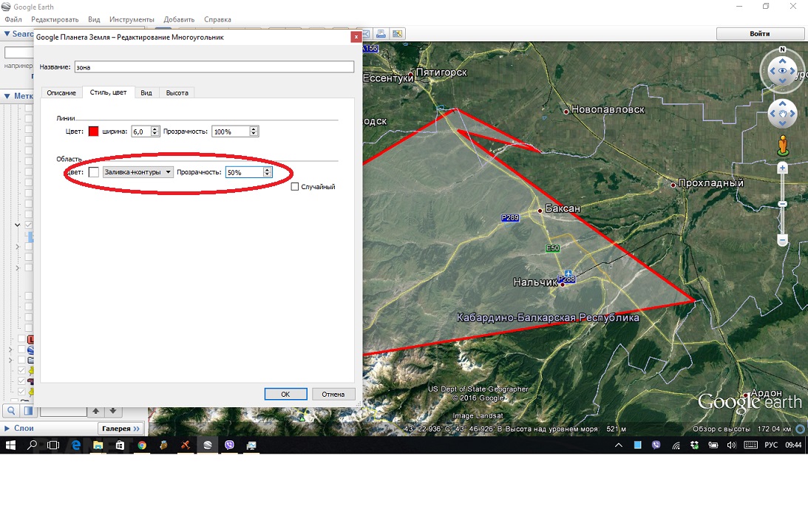Switch to the Высота tab
The width and height of the screenshot is (808, 532).
(177, 92)
